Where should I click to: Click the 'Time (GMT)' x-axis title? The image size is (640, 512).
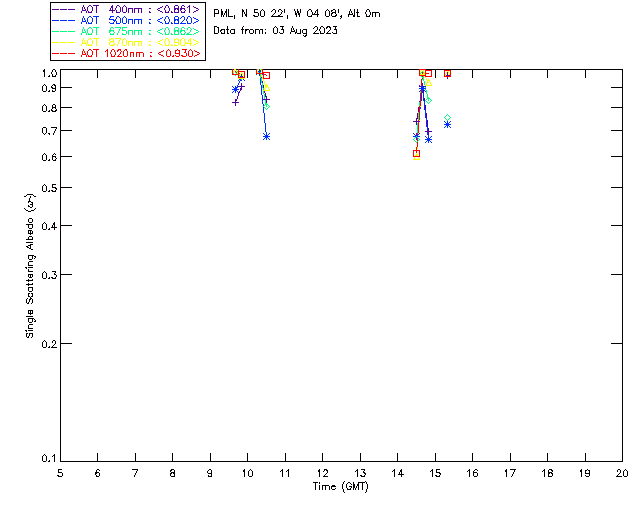click(341, 487)
